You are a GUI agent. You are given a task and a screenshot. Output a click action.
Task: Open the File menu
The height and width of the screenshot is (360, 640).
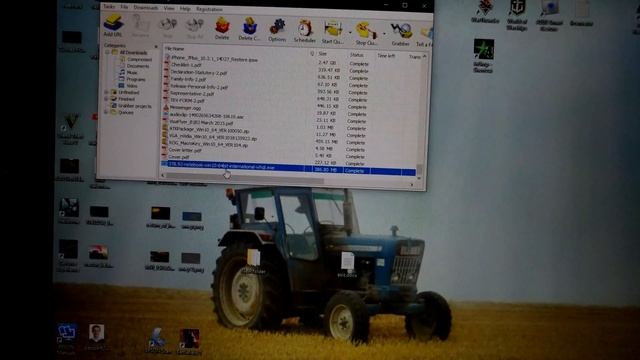point(124,7)
